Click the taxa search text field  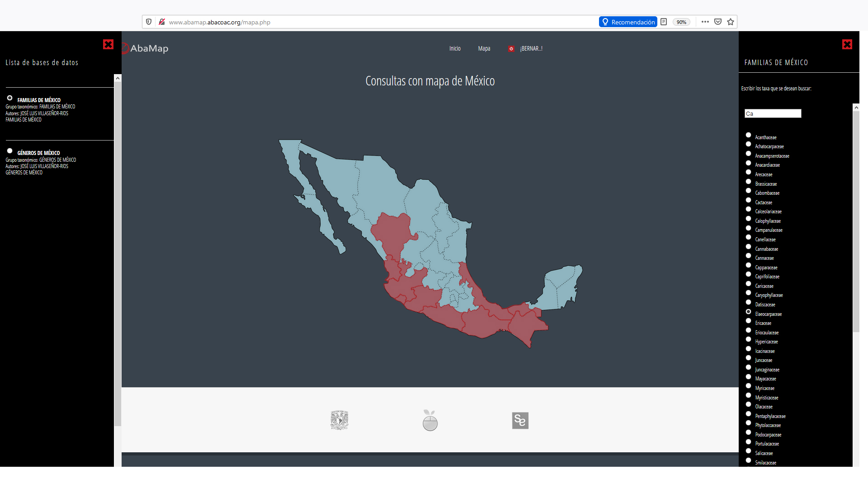[773, 113]
